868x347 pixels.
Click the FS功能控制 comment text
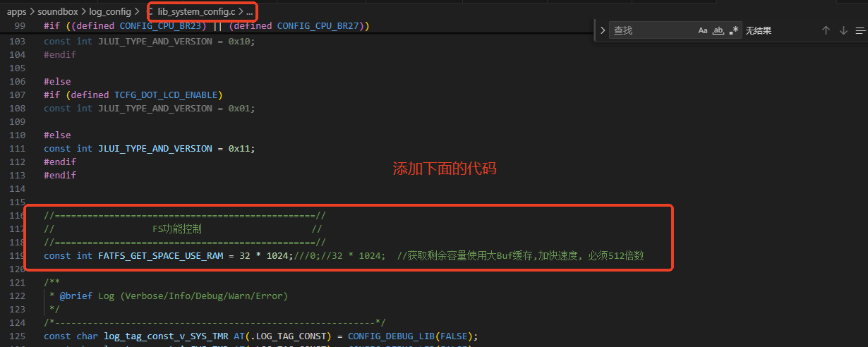(177, 229)
